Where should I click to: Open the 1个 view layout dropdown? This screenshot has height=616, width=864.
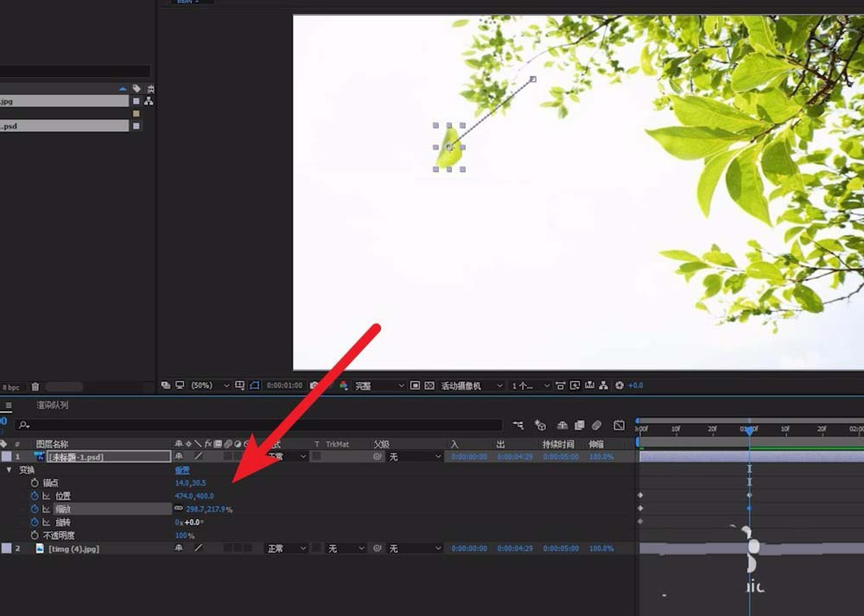point(530,385)
